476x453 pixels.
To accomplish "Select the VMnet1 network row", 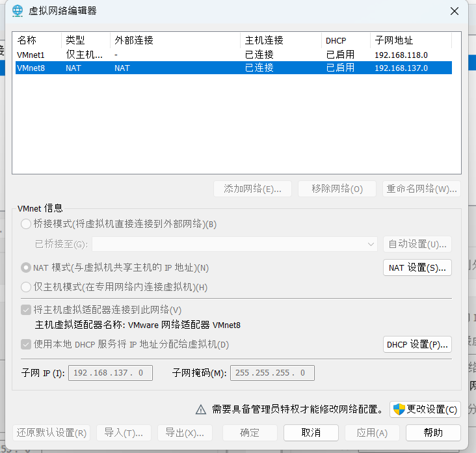I will tap(233, 55).
